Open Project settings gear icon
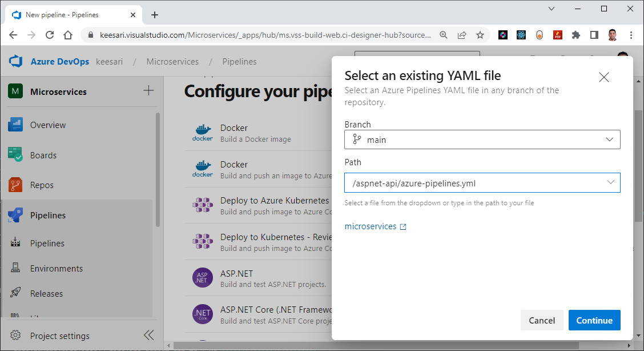 [15, 336]
